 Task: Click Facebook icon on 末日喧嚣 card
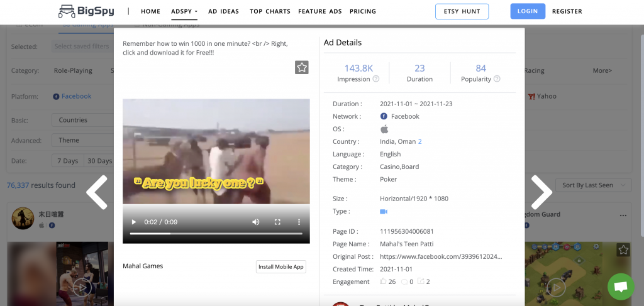tap(52, 225)
